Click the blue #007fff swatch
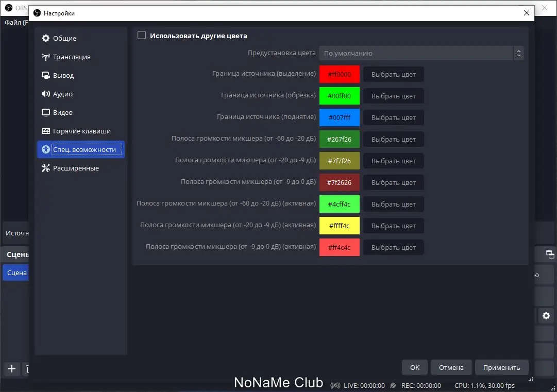This screenshot has height=392, width=557. click(339, 117)
